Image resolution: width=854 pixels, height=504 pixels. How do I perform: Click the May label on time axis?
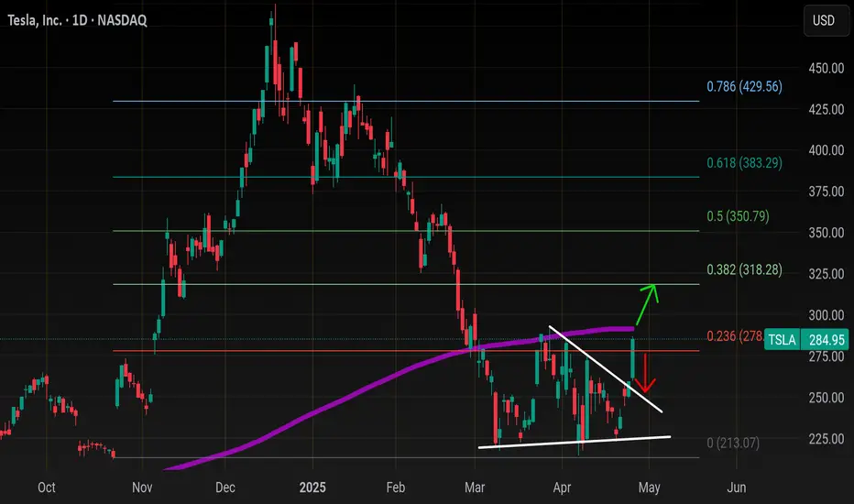650,488
